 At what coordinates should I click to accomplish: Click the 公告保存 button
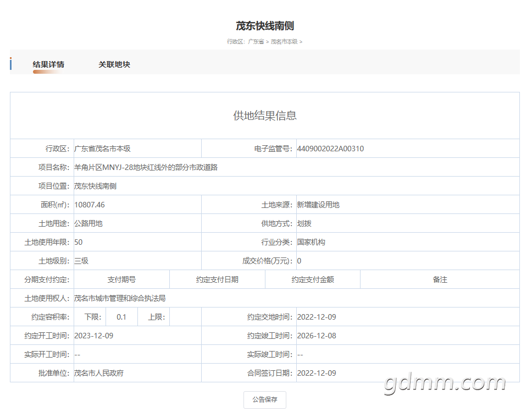tap(265, 400)
